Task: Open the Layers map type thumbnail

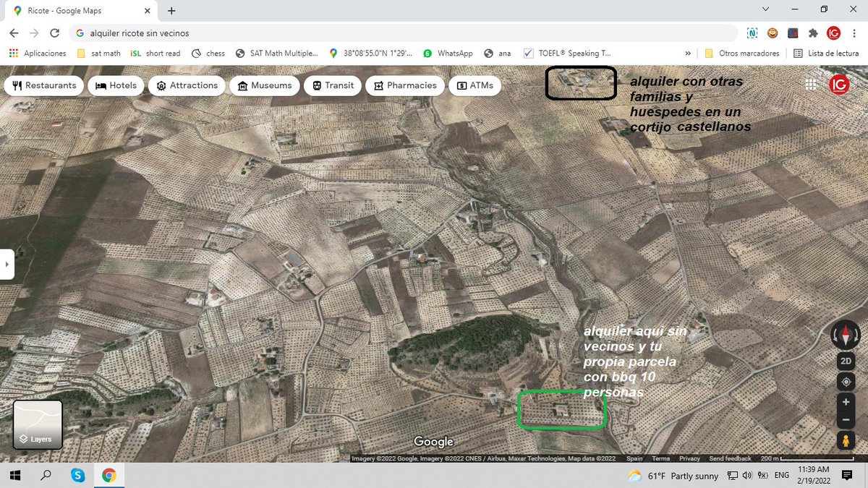Action: click(38, 424)
